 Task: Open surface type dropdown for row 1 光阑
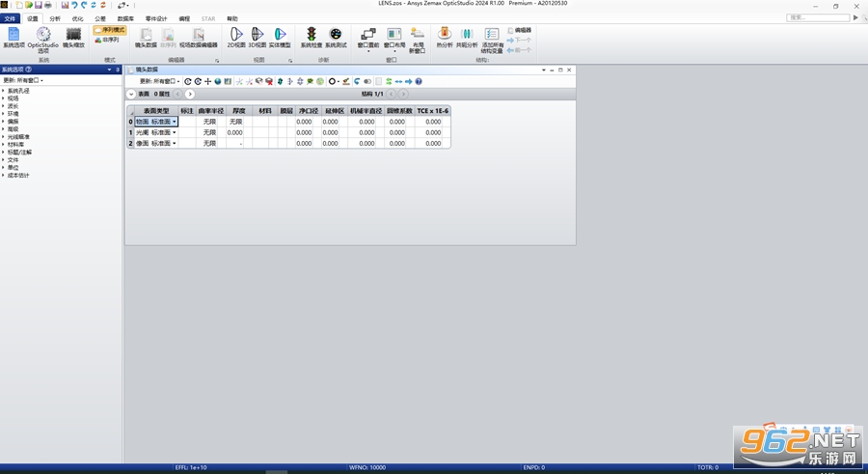tap(175, 132)
